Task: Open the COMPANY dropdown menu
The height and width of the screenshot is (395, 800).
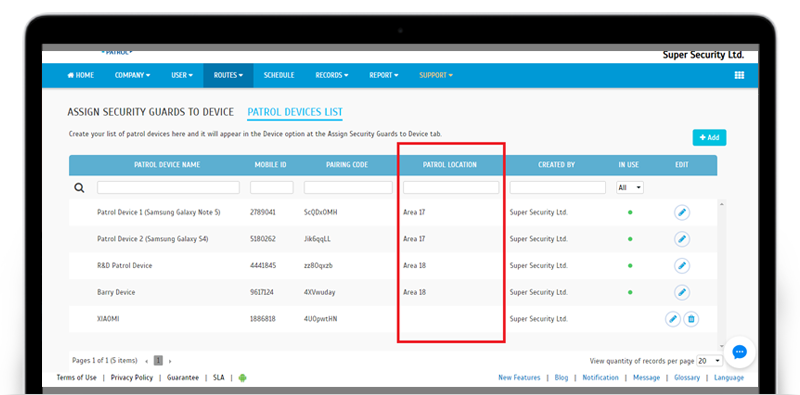Action: (132, 75)
